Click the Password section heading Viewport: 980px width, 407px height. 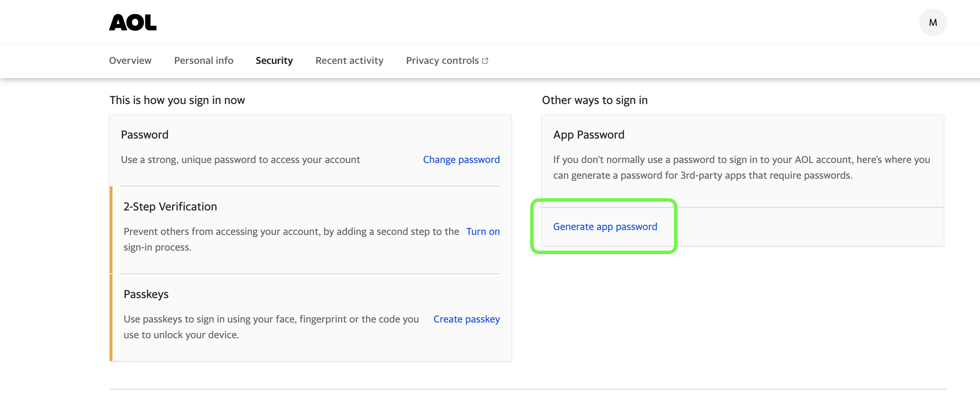point(145,135)
